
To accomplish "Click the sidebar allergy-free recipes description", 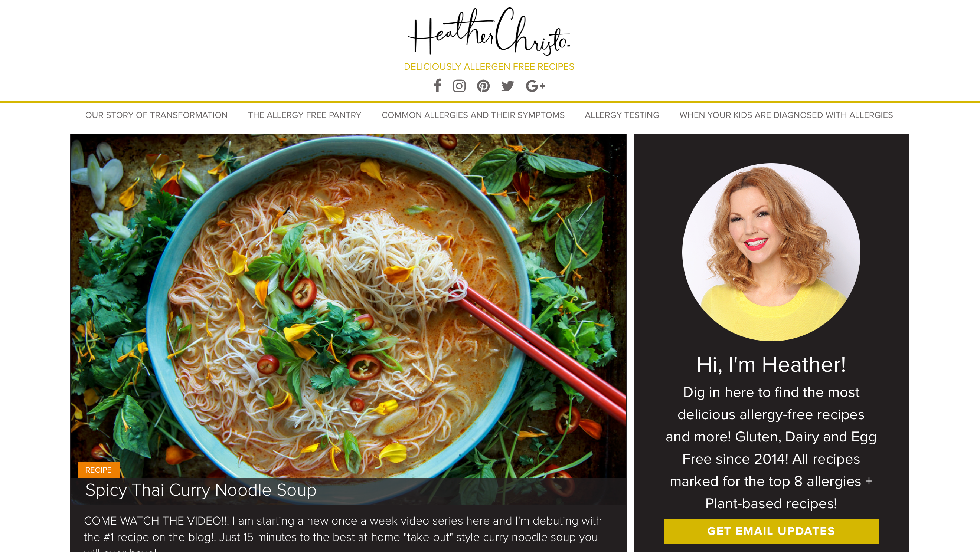I will tap(771, 448).
